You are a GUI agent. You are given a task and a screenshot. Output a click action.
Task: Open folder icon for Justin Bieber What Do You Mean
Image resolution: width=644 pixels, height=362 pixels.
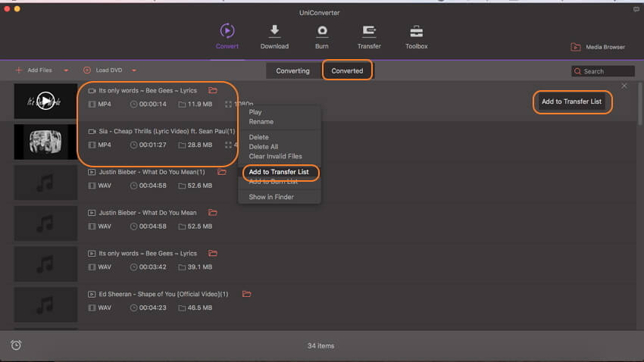coord(213,213)
